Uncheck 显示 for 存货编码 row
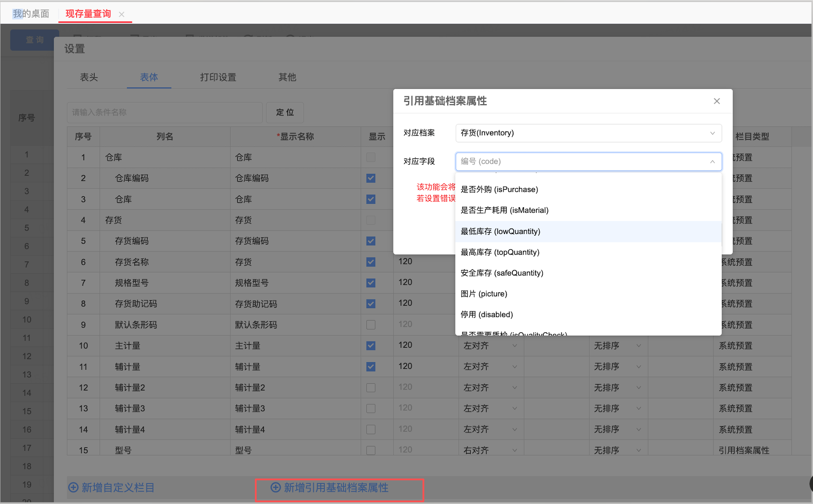 tap(371, 241)
